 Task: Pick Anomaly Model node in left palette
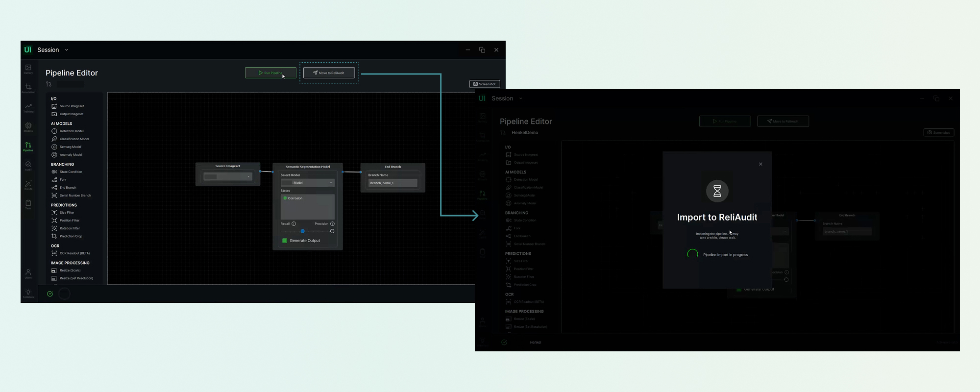[67, 155]
